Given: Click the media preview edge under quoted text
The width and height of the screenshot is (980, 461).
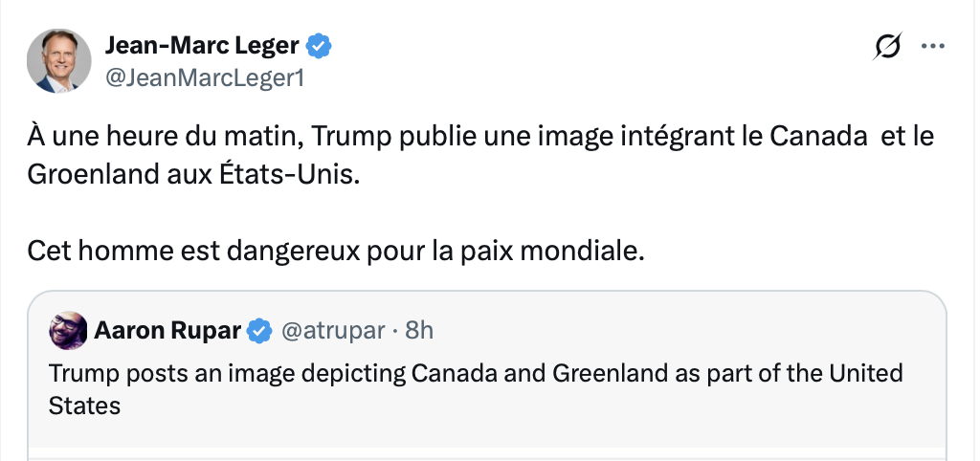Looking at the screenshot, I should 488,452.
